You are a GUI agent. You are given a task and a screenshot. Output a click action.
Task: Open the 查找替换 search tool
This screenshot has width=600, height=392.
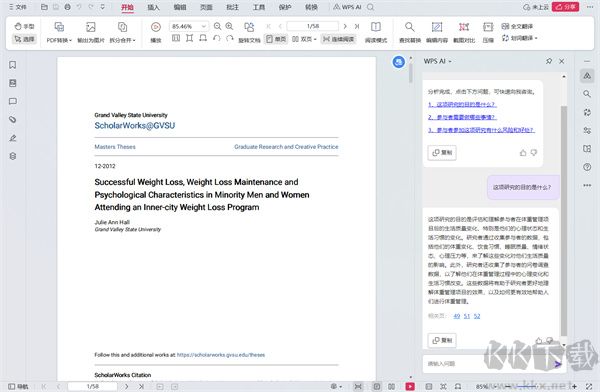coord(410,32)
